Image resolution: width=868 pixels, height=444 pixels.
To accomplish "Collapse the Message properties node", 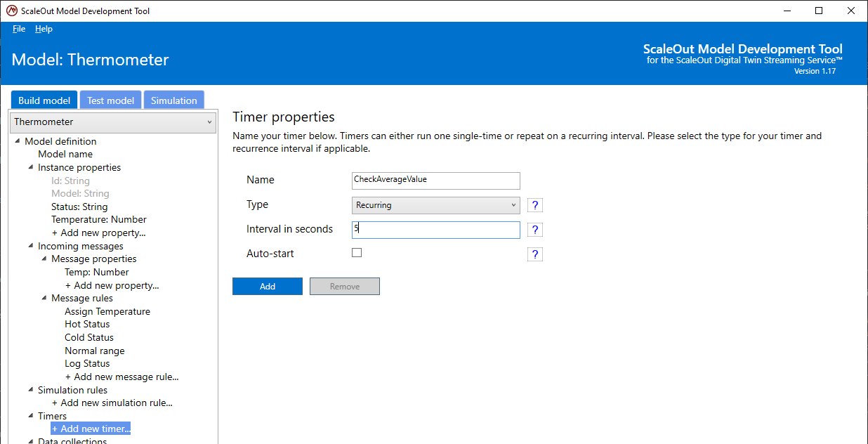I will pyautogui.click(x=44, y=259).
